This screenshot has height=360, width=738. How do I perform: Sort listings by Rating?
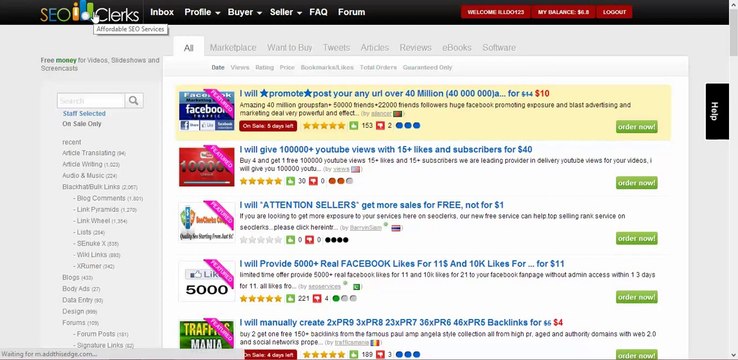point(264,67)
